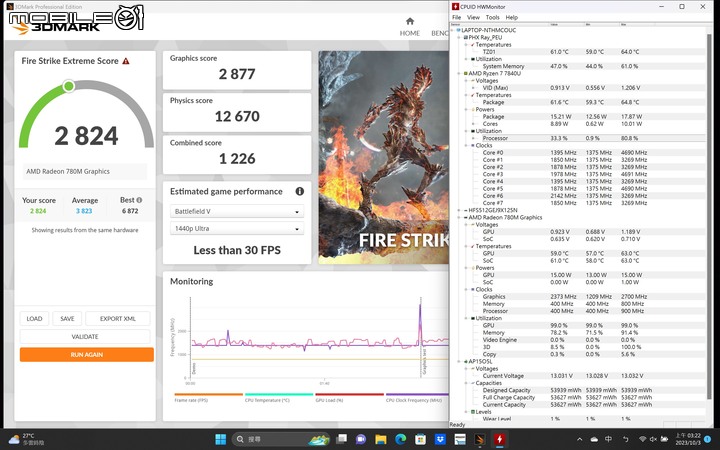Click the LAPTOP-NTHMCOUC computer icon in HWMonitor
Image resolution: width=720 pixels, height=450 pixels.
tap(458, 30)
